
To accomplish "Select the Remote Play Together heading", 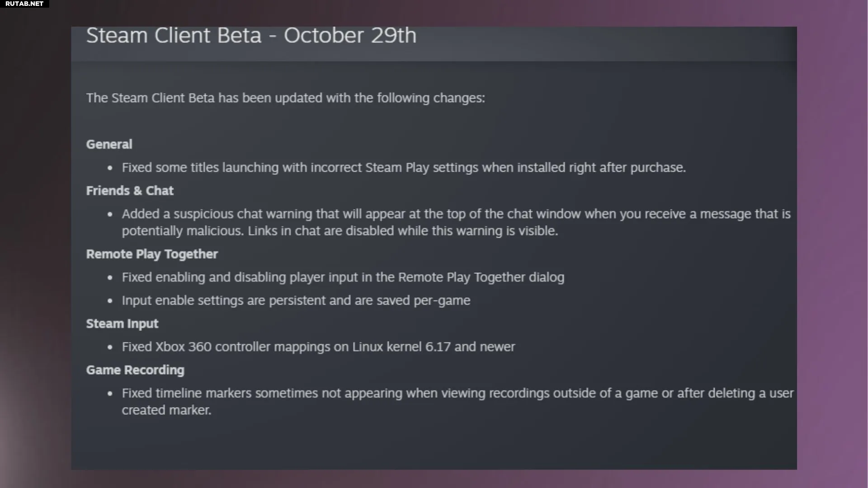I will click(152, 254).
